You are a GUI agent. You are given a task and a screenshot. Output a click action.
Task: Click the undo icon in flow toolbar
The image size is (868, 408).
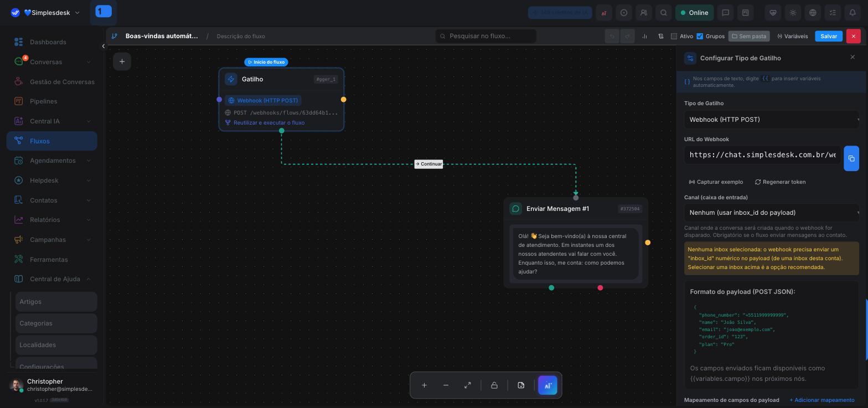coord(612,37)
